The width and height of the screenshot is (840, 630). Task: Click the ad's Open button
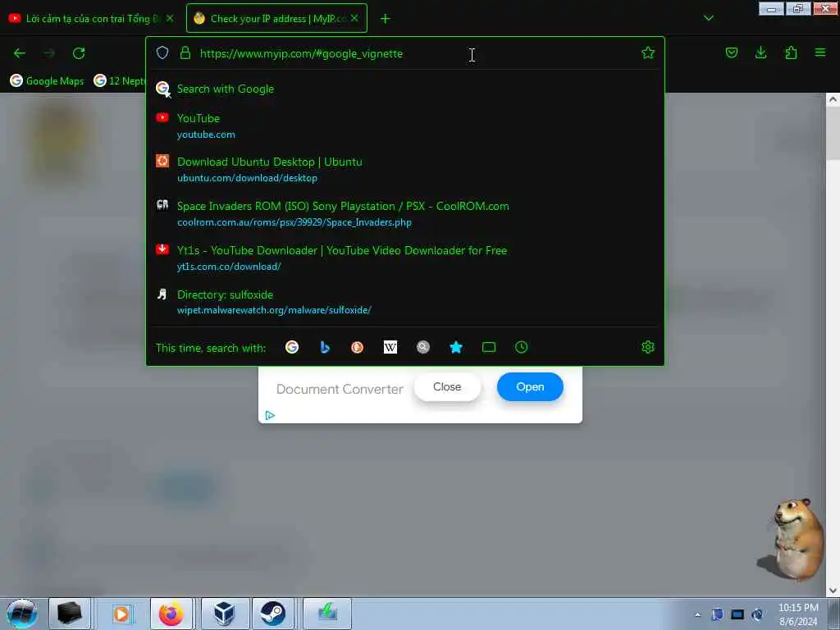(530, 387)
